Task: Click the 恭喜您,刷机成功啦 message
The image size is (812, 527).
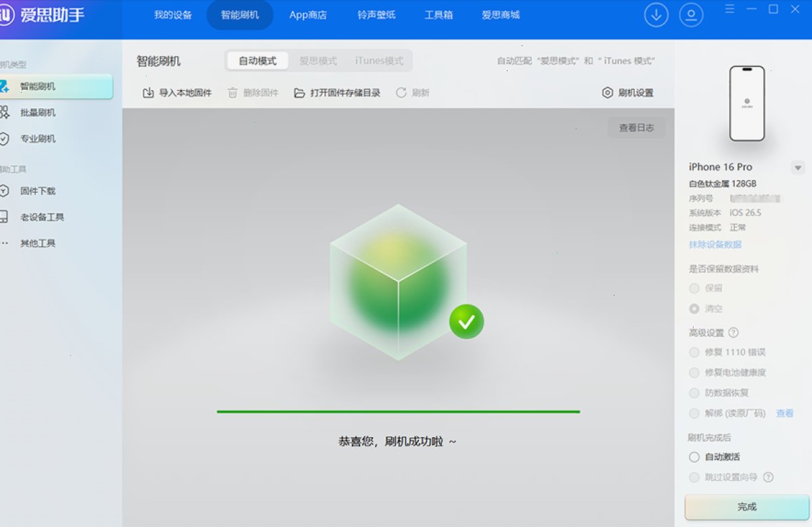Action: [x=397, y=441]
